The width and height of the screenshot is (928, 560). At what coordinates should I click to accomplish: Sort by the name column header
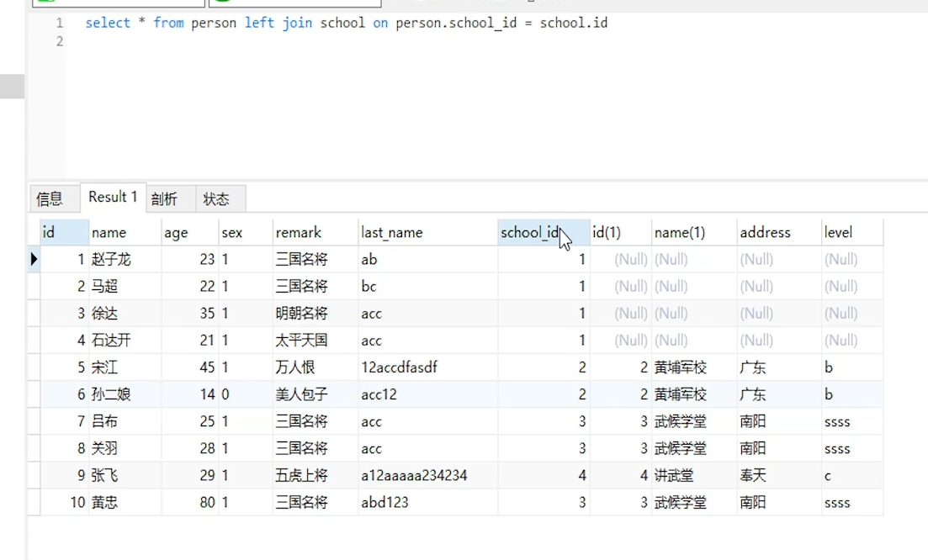click(x=125, y=232)
